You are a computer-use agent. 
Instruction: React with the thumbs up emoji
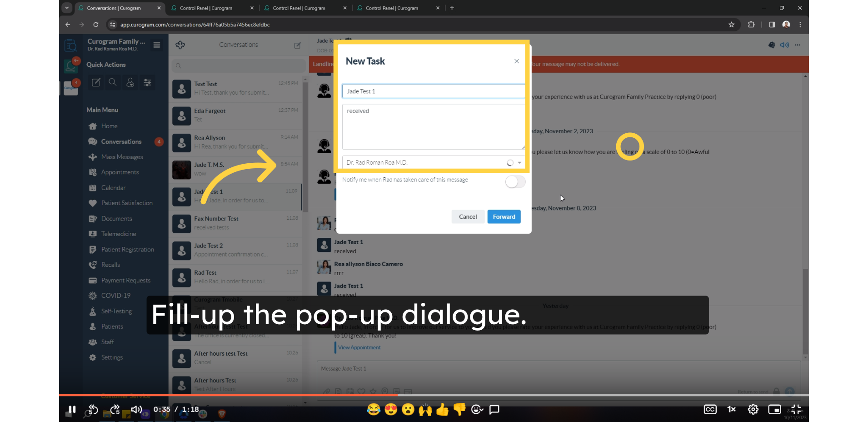pos(442,410)
